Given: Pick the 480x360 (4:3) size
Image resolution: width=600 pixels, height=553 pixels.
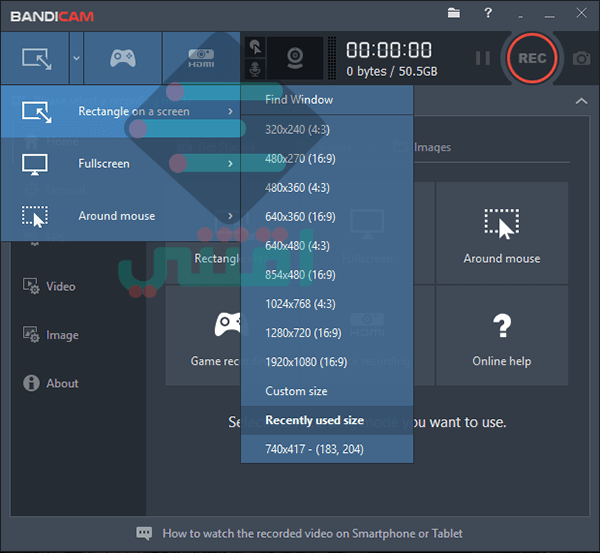Looking at the screenshot, I should (327, 188).
